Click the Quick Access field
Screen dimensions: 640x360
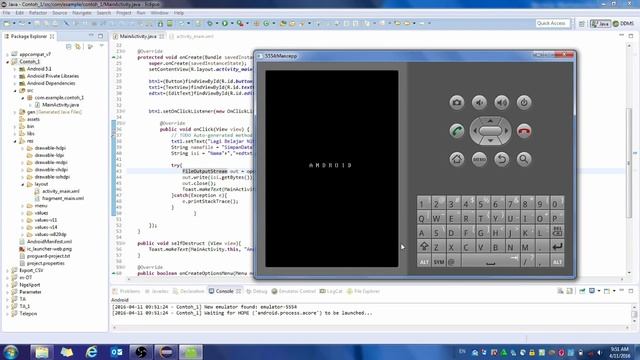(x=553, y=24)
